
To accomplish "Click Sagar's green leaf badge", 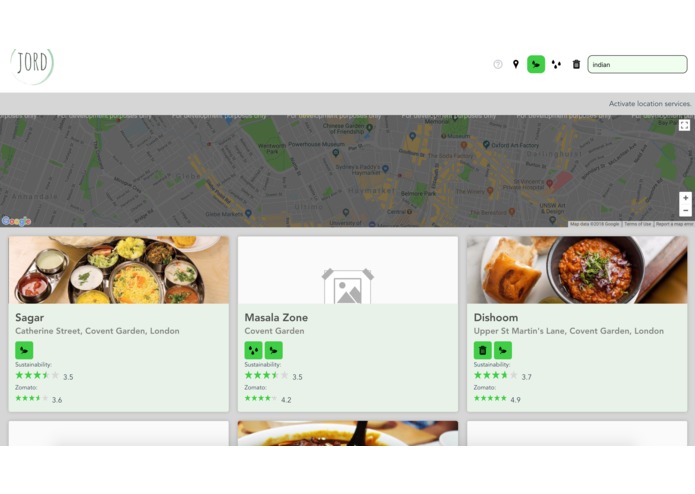I will (24, 350).
